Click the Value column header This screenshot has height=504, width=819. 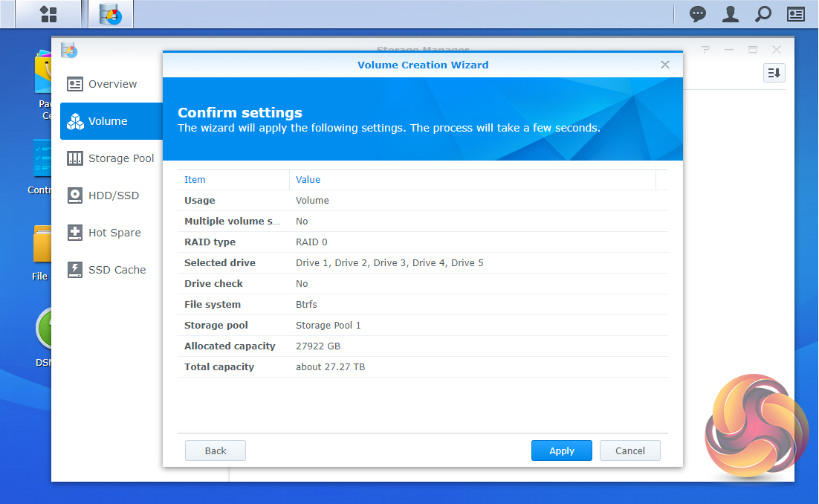coord(472,180)
